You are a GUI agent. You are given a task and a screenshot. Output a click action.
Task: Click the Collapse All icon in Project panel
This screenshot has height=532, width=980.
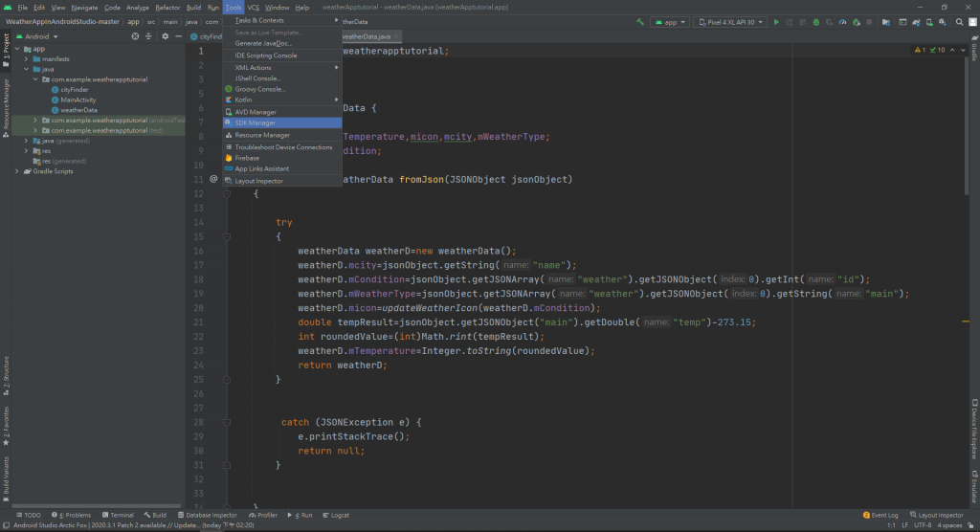(x=148, y=36)
